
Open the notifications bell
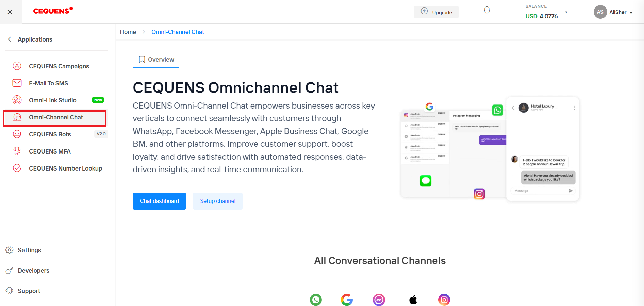pos(487,10)
